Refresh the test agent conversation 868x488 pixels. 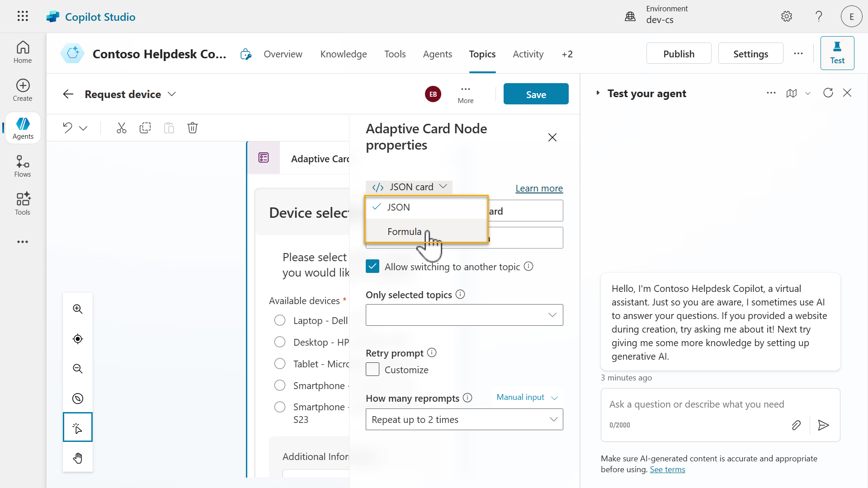(828, 93)
